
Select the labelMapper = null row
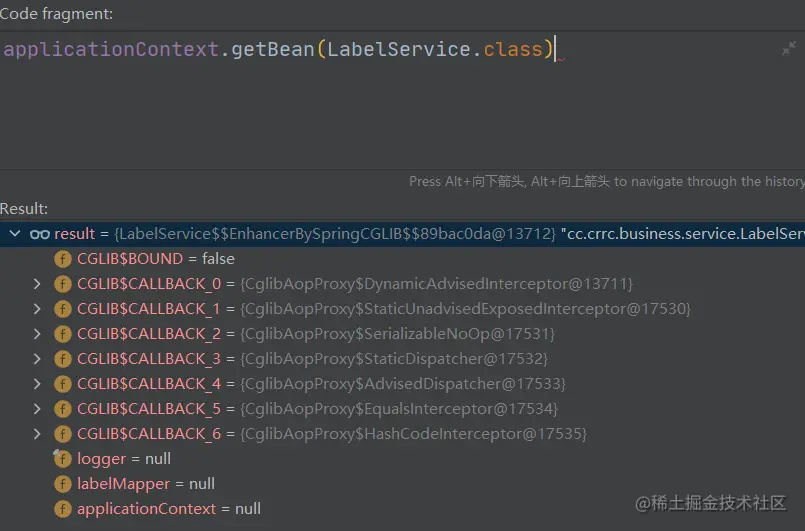(x=146, y=484)
